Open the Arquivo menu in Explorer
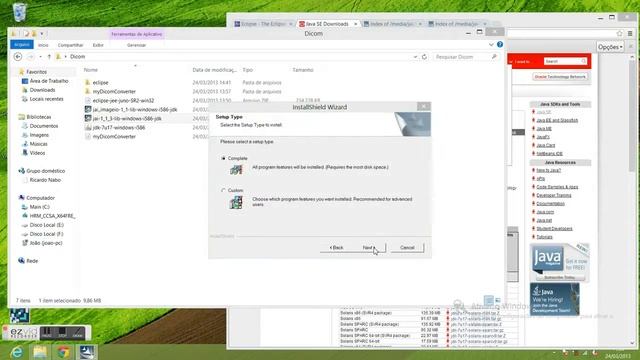Image resolution: width=640 pixels, height=360 pixels. [x=22, y=45]
